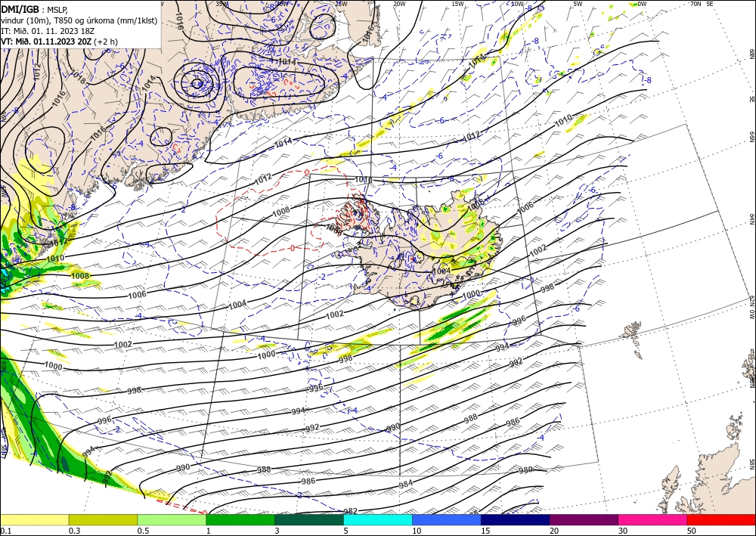Click the '25W' longitude label
The width and height of the screenshot is (756, 536).
[x=341, y=4]
